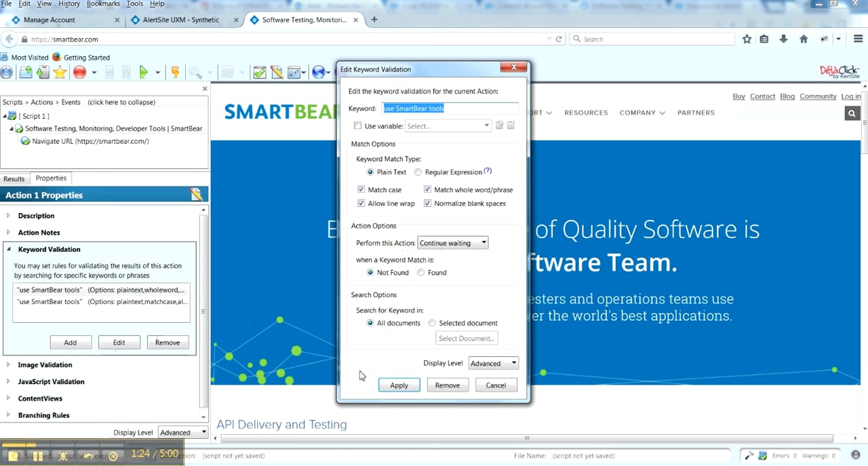The image size is (868, 466).
Task: Click the green checkmark validation toolbar icon
Action: point(259,72)
